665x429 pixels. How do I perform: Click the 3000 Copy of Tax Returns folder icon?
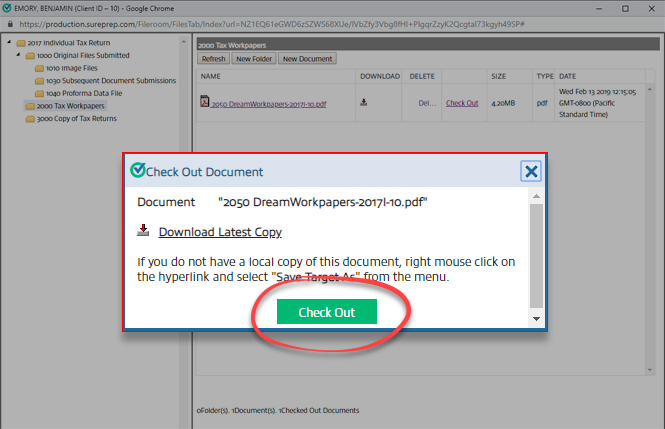tap(30, 119)
